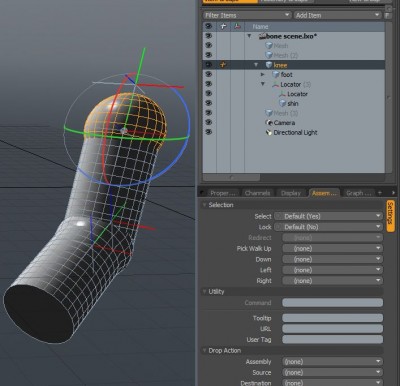400x386 pixels.
Task: Open the Assembly drop action dropdown
Action: click(332, 361)
